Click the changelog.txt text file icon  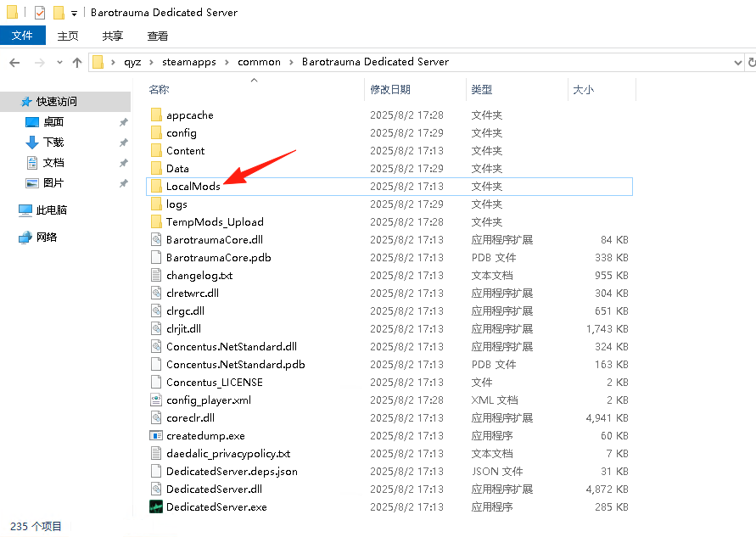[x=156, y=275]
